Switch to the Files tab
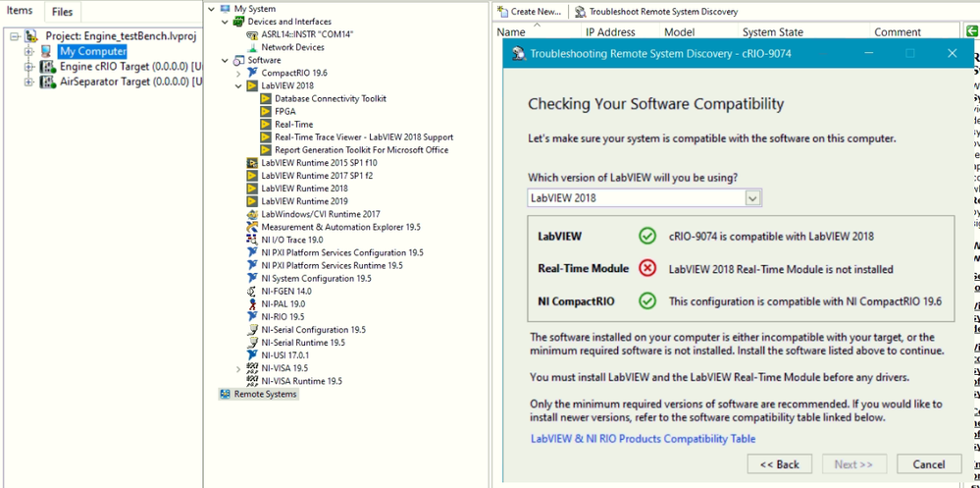The width and height of the screenshot is (980, 488). tap(62, 12)
